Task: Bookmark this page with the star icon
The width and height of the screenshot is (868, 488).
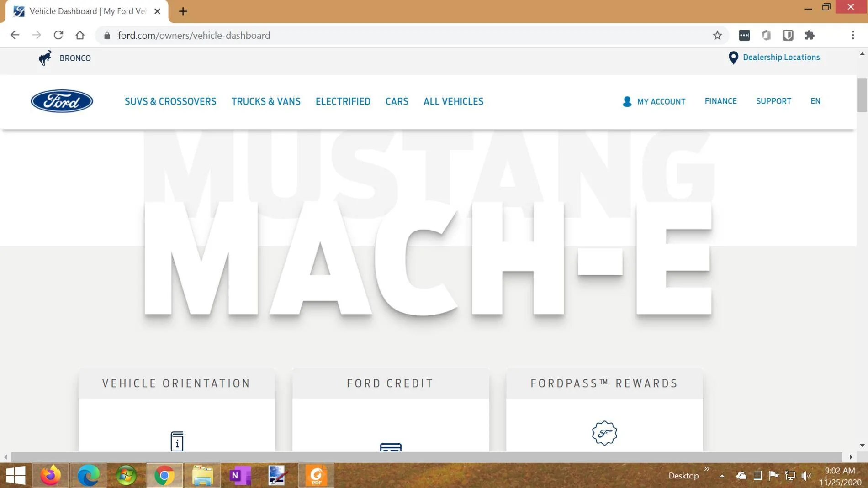Action: 717,35
